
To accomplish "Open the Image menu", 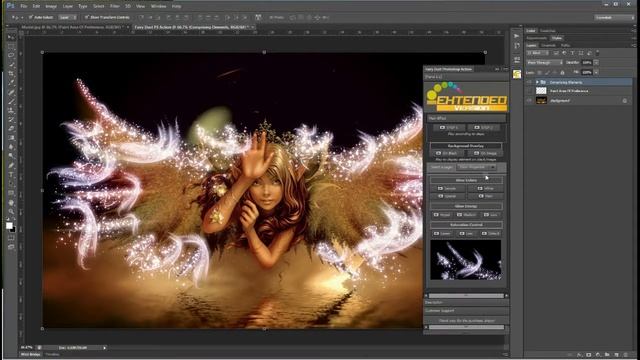I will (51, 6).
